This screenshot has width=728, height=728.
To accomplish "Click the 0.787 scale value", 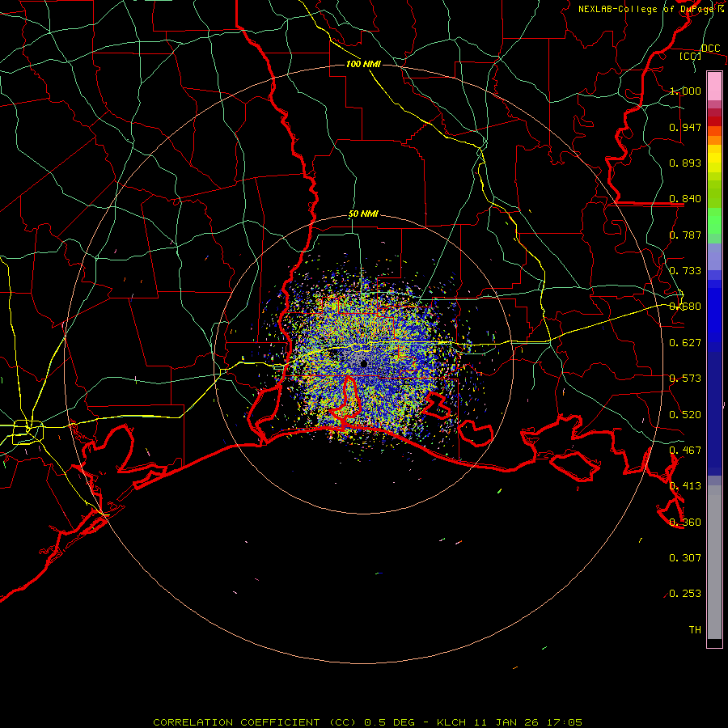I will pyautogui.click(x=685, y=235).
